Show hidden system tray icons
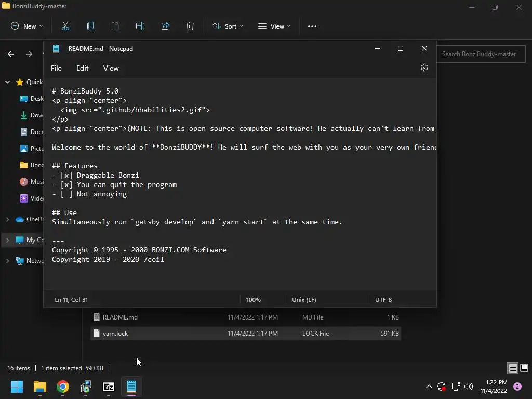This screenshot has height=399, width=532. coord(429,387)
